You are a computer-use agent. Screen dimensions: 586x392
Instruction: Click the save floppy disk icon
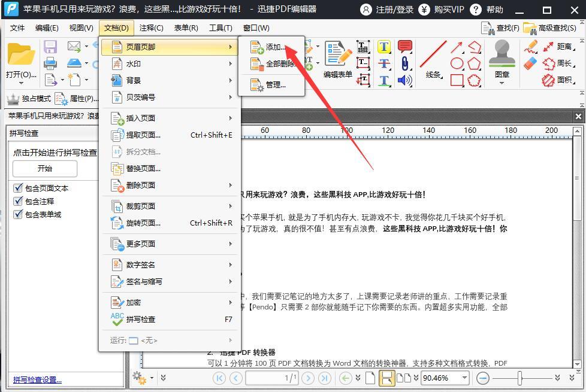tap(50, 47)
